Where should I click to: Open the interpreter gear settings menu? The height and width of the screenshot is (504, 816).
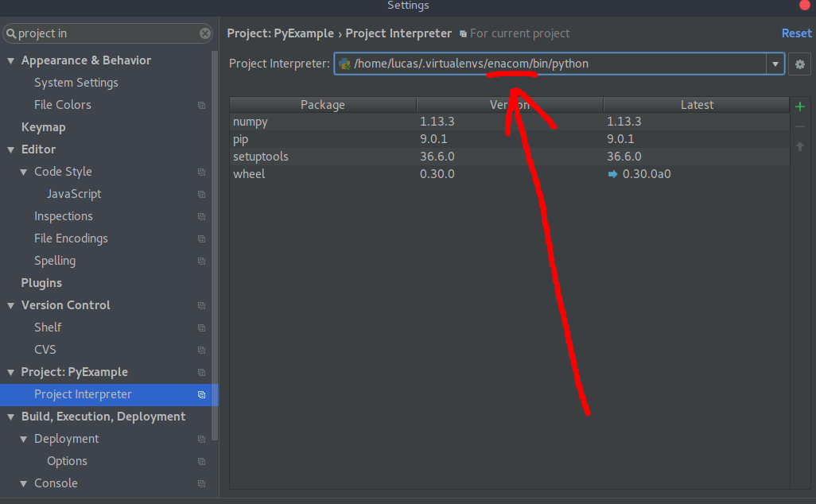click(800, 64)
